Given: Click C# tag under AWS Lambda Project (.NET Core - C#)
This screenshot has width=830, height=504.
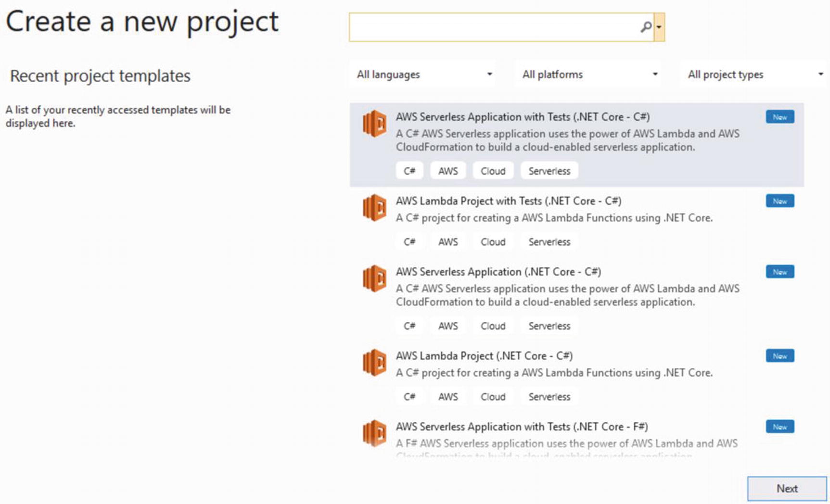Looking at the screenshot, I should click(409, 397).
